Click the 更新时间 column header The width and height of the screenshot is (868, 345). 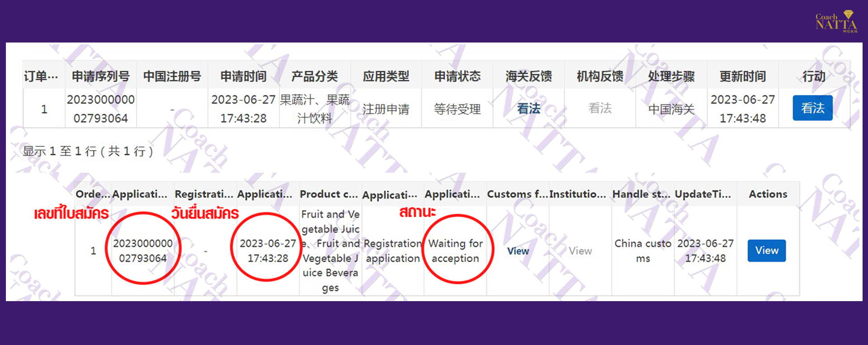742,76
